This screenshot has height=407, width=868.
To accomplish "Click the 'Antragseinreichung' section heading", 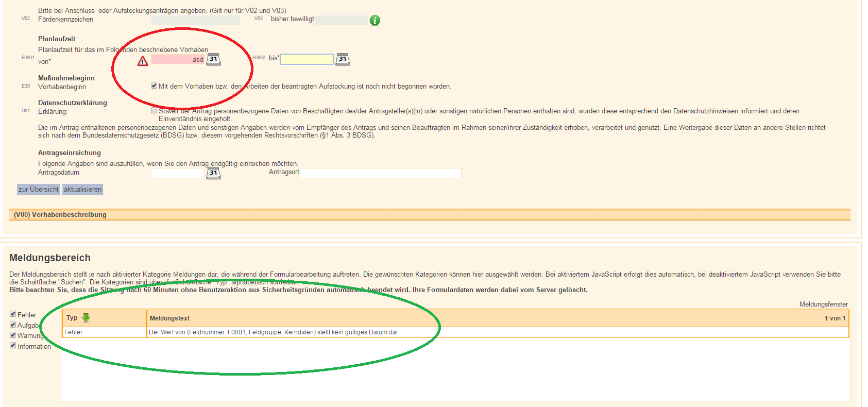I will [70, 152].
